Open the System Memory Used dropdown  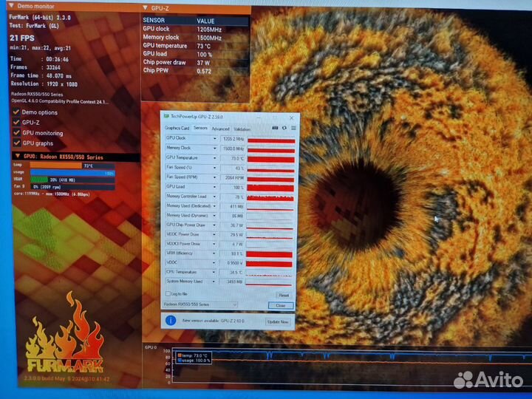[x=214, y=282]
